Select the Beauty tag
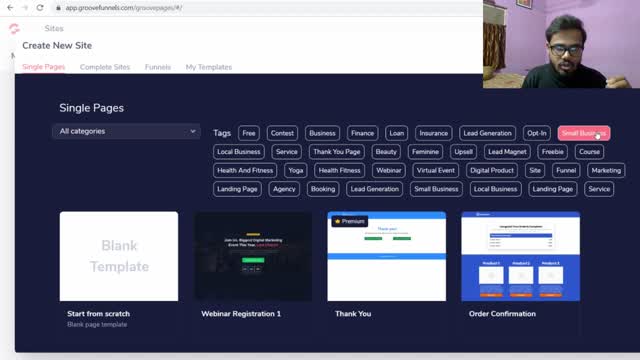This screenshot has height=360, width=640. click(386, 152)
